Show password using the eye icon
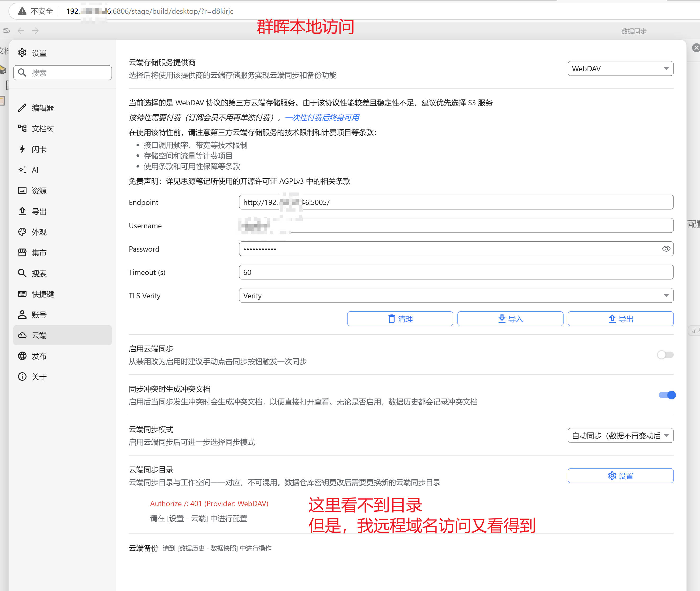This screenshot has height=591, width=700. (666, 249)
